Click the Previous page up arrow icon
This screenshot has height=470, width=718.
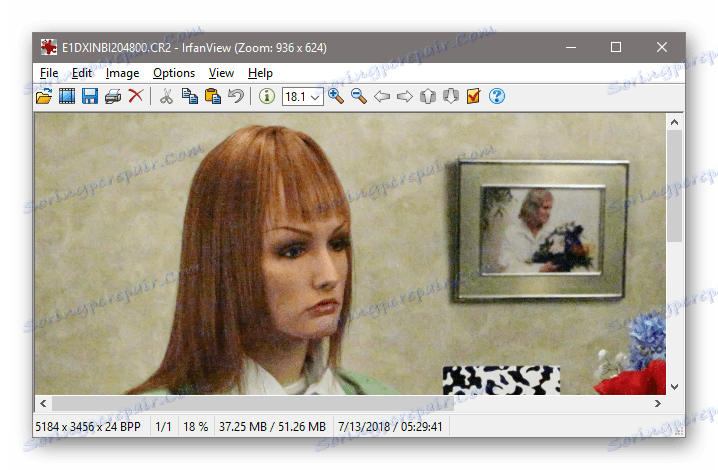(x=428, y=96)
